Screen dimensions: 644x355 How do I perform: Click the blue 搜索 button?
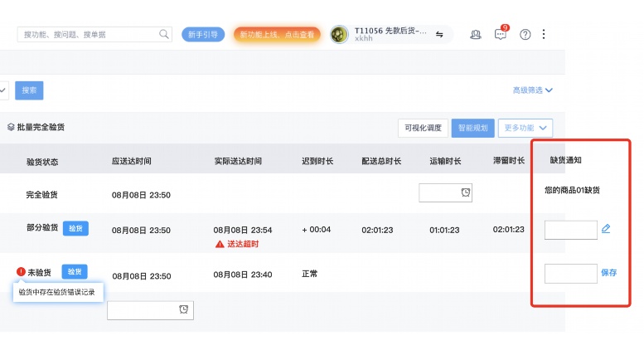(x=29, y=90)
